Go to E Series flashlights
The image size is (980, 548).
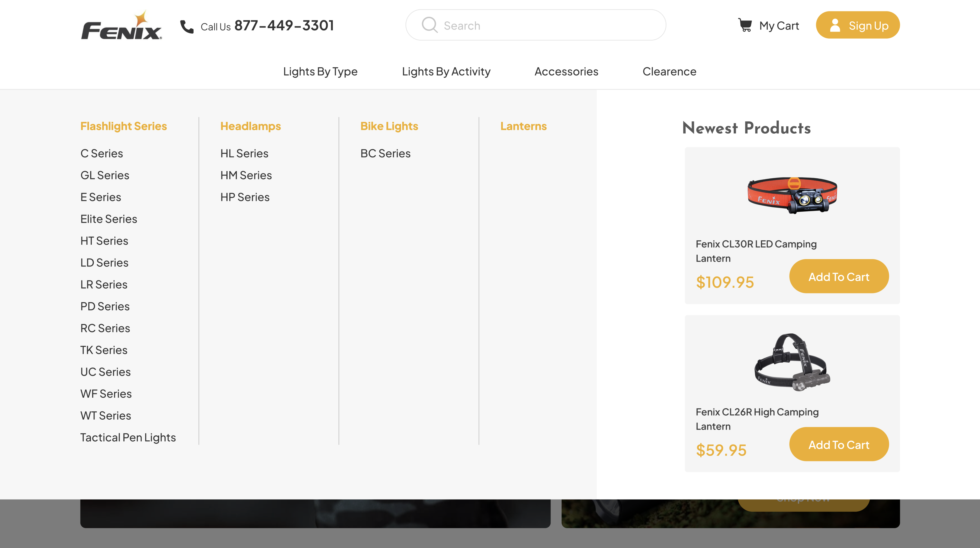101,197
